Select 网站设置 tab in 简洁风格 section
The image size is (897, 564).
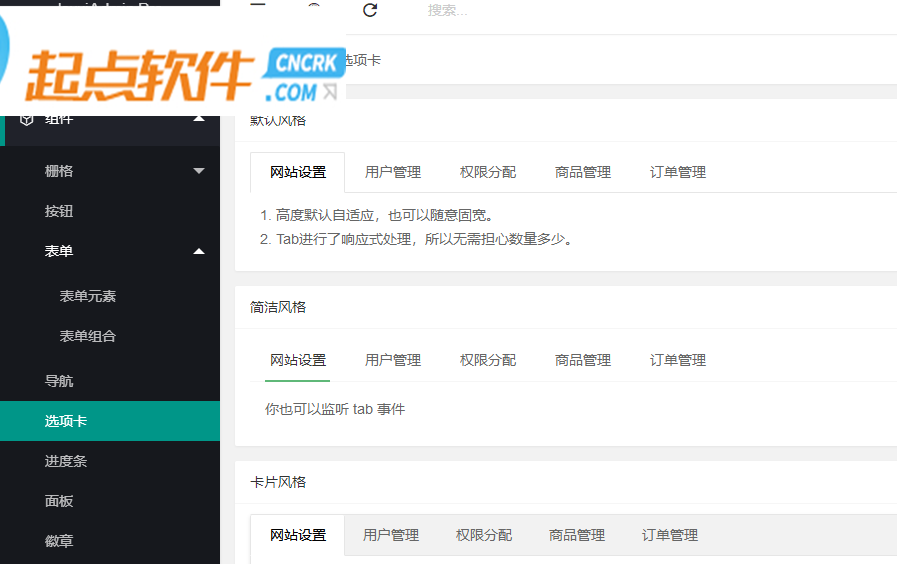(x=297, y=360)
